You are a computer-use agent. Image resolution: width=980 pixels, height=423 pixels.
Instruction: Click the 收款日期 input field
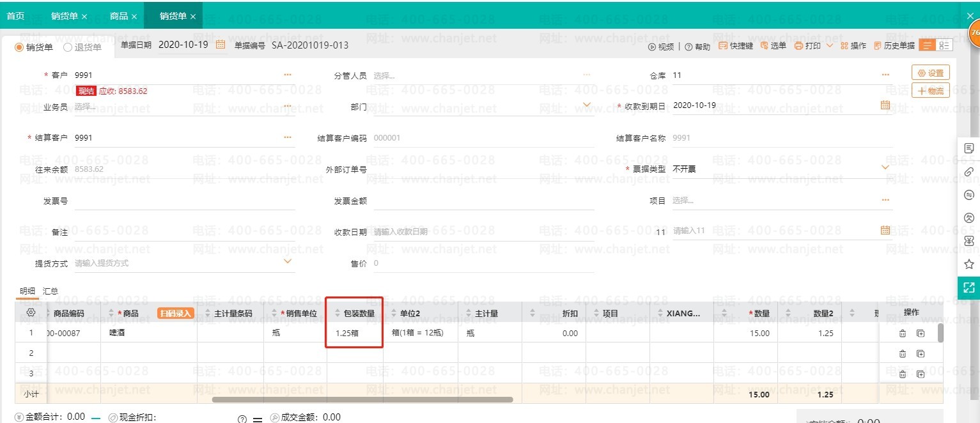[484, 231]
